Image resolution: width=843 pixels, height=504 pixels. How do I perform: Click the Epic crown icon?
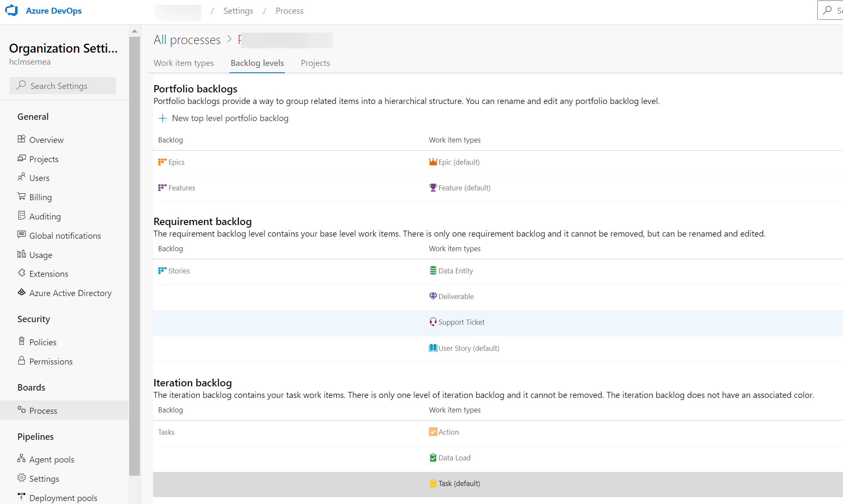[x=433, y=162]
